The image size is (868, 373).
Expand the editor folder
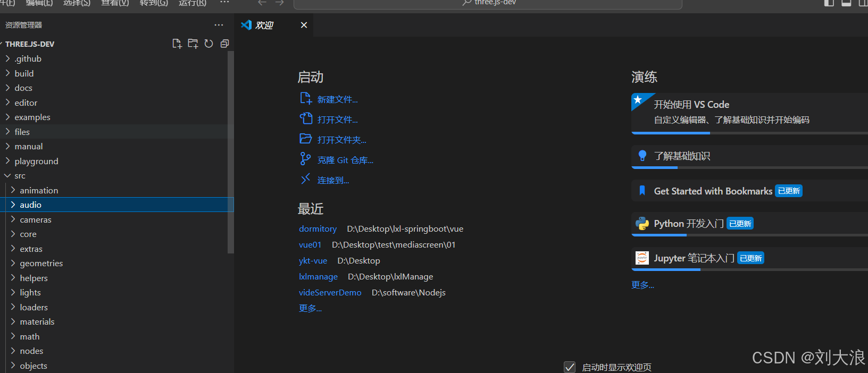click(117, 103)
